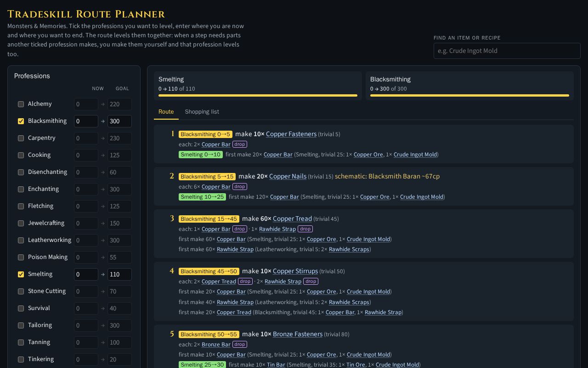Tick the Cooking profession checkbox
This screenshot has height=368, width=588.
tap(21, 155)
